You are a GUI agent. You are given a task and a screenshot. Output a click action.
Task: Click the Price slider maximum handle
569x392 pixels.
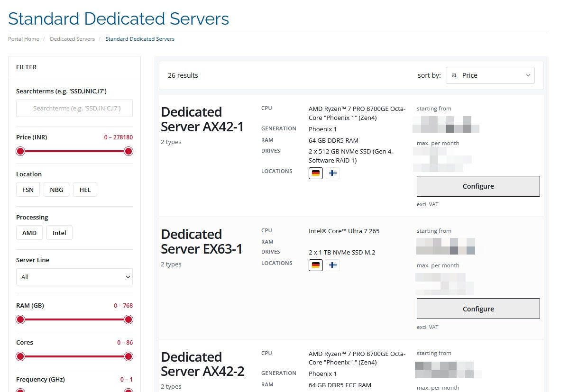(128, 151)
